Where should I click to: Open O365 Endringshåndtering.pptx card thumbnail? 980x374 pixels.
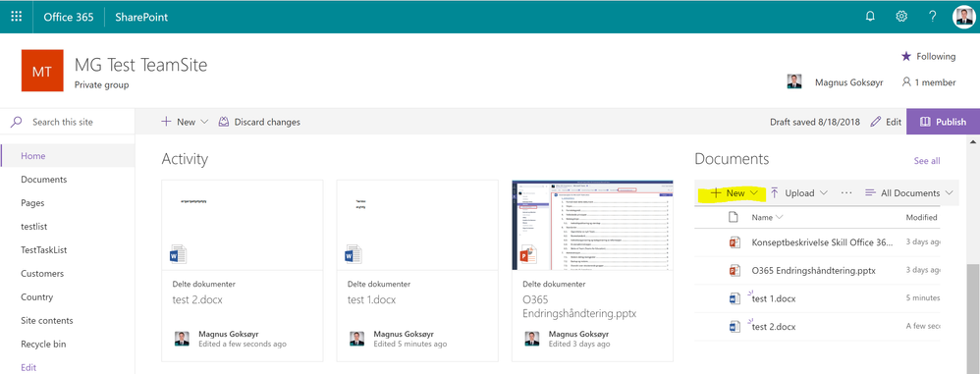click(x=592, y=225)
